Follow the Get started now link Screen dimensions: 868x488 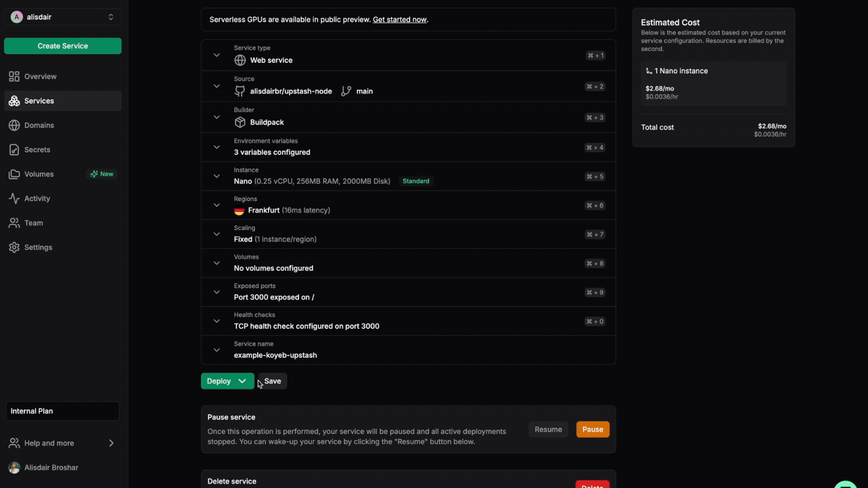pos(400,20)
